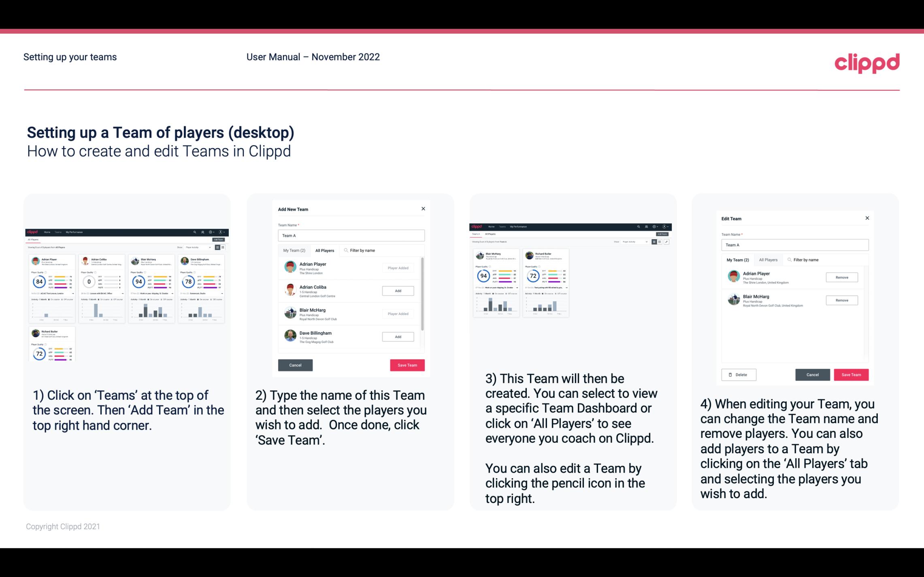Click Add button next to Adrian Coliba
The height and width of the screenshot is (577, 924).
coord(398,291)
